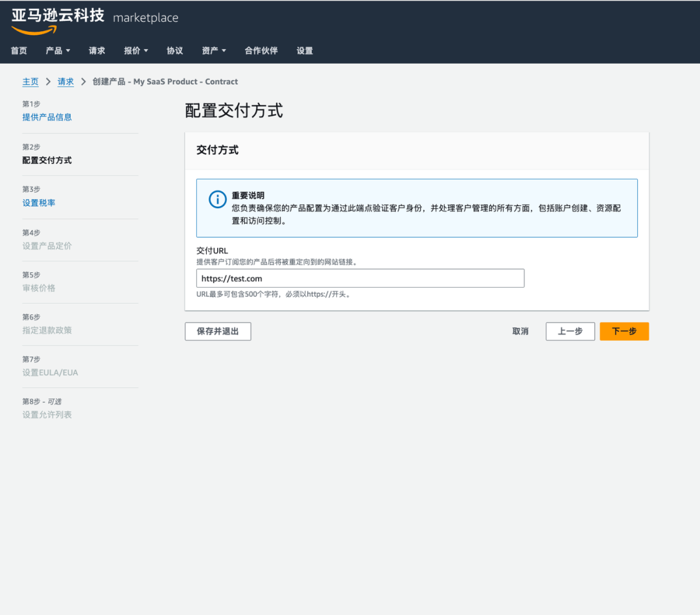Viewport: 700px width, 615px height.
Task: Open 设置 from the navigation bar
Action: [305, 51]
